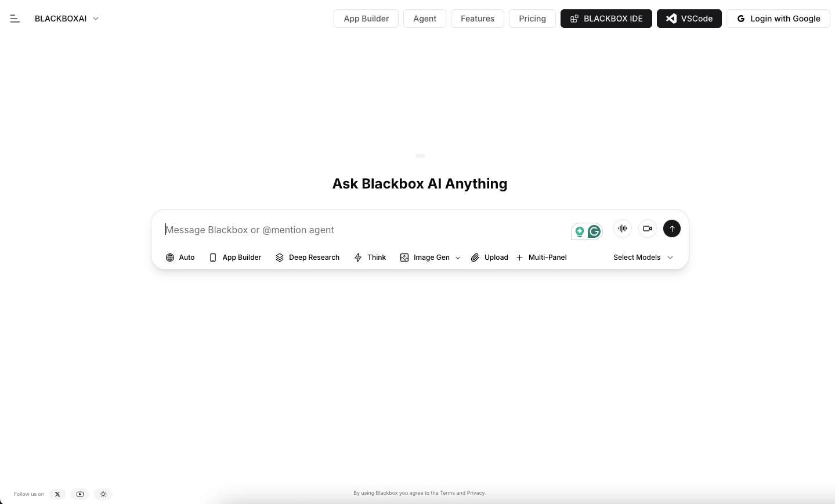Image resolution: width=835 pixels, height=504 pixels.
Task: Click the green lightbulb extension icon
Action: pos(579,232)
